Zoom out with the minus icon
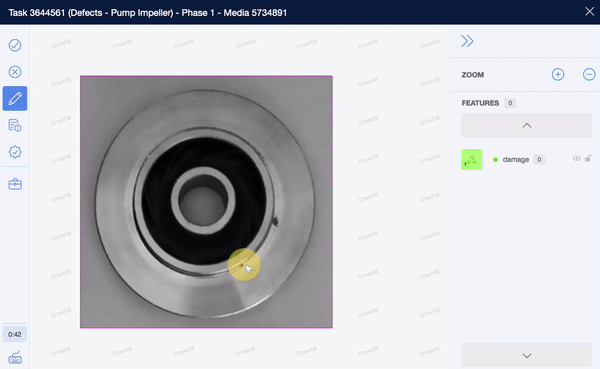The width and height of the screenshot is (600, 369). point(589,74)
